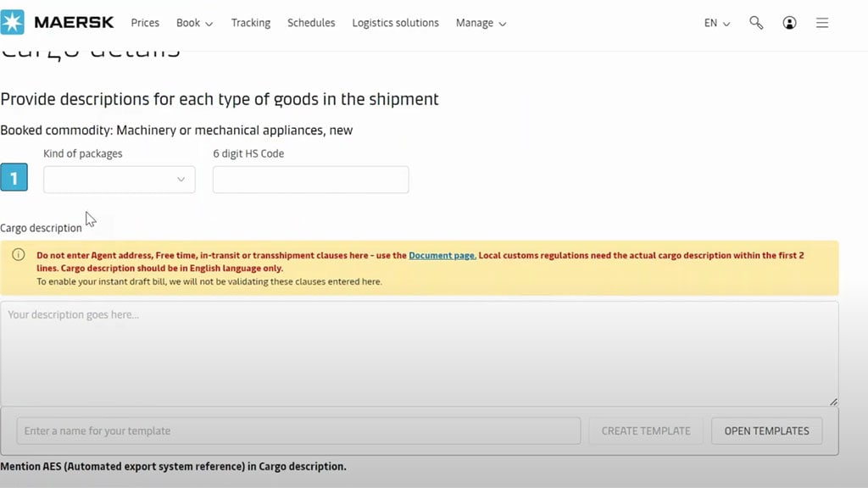The width and height of the screenshot is (868, 488).
Task: Click the warning info icon on the yellow banner
Action: point(19,255)
